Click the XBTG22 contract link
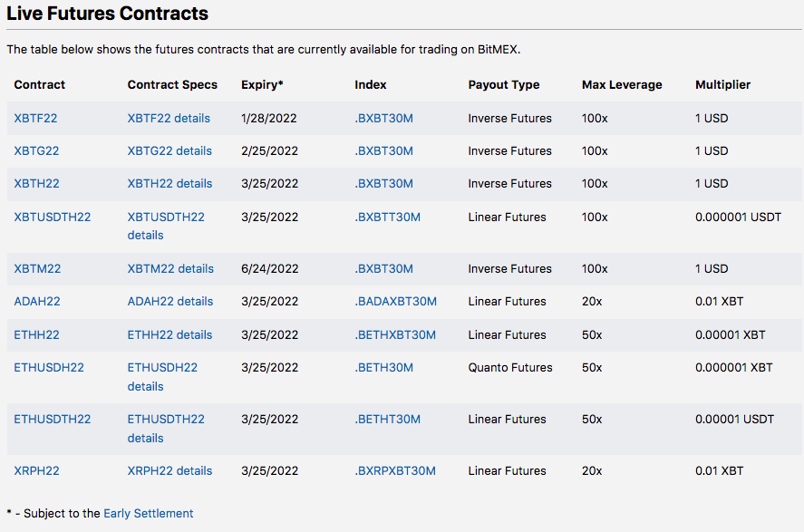Viewport: 804px width, 532px height. [x=36, y=151]
